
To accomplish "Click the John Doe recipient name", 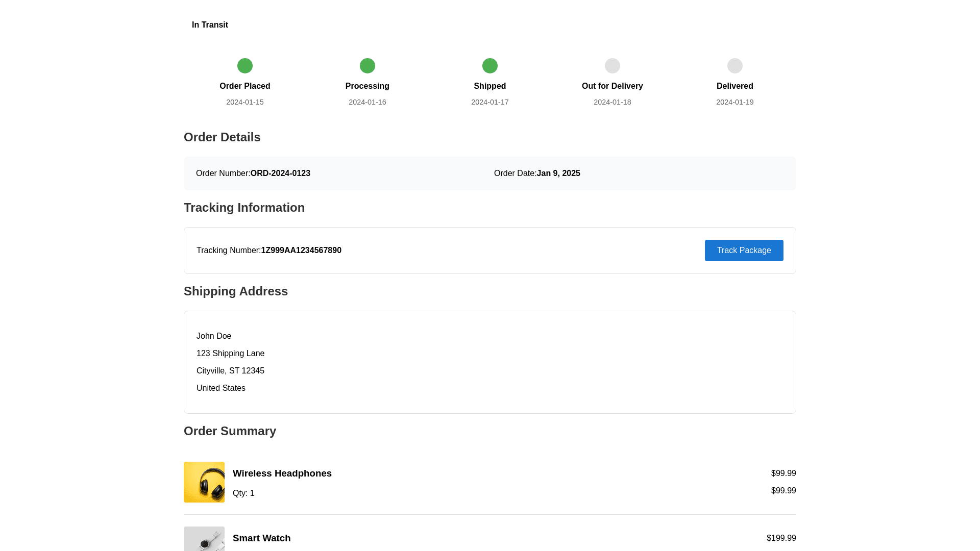I will (x=214, y=336).
